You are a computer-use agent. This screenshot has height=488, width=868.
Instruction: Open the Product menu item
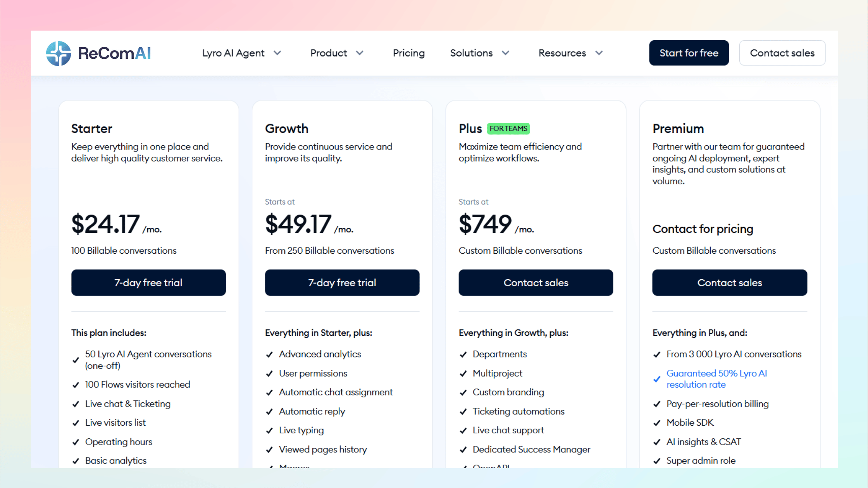(x=329, y=53)
